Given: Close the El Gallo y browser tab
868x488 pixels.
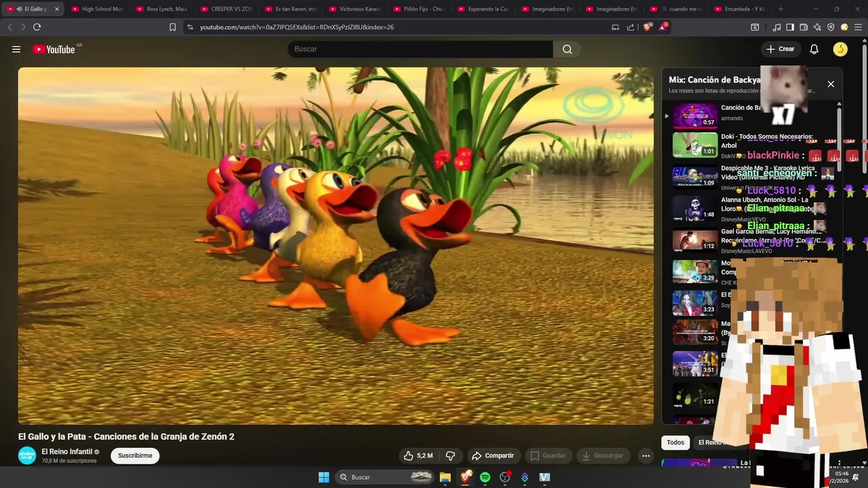Looking at the screenshot, I should (57, 9).
